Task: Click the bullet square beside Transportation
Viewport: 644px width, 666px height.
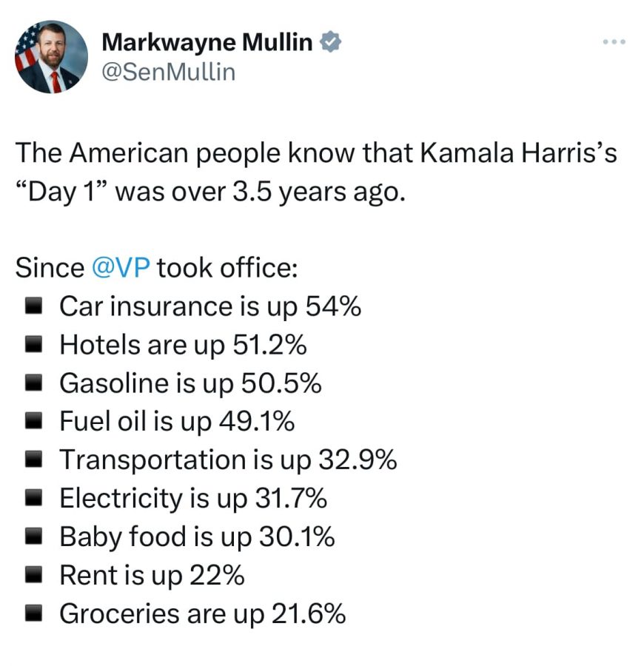Action: [x=32, y=460]
